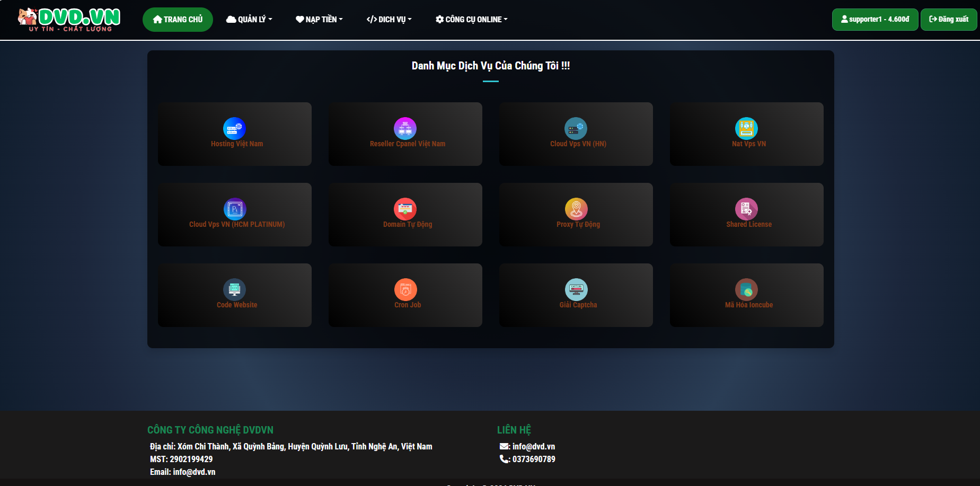
Task: Expand the DỊCH VỤ dropdown menu
Action: click(389, 20)
